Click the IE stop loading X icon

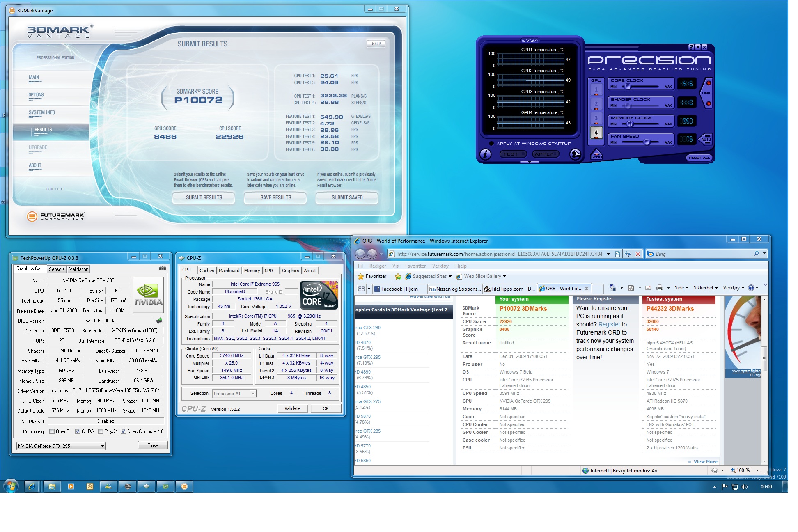[637, 254]
